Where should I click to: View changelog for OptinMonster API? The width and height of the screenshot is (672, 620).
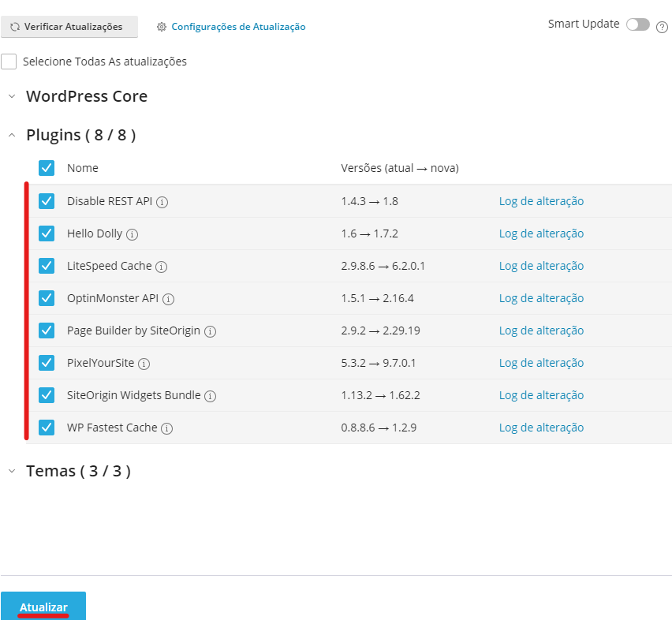[541, 298]
